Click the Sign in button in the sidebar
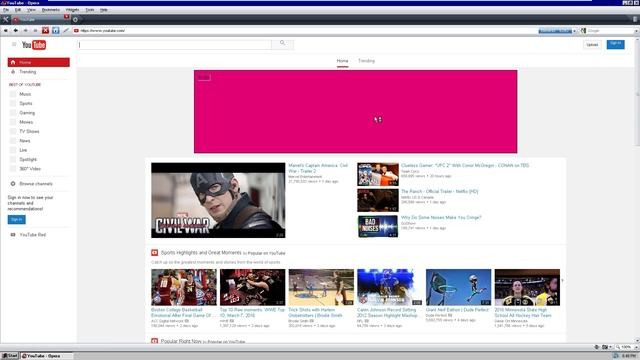 [x=16, y=220]
